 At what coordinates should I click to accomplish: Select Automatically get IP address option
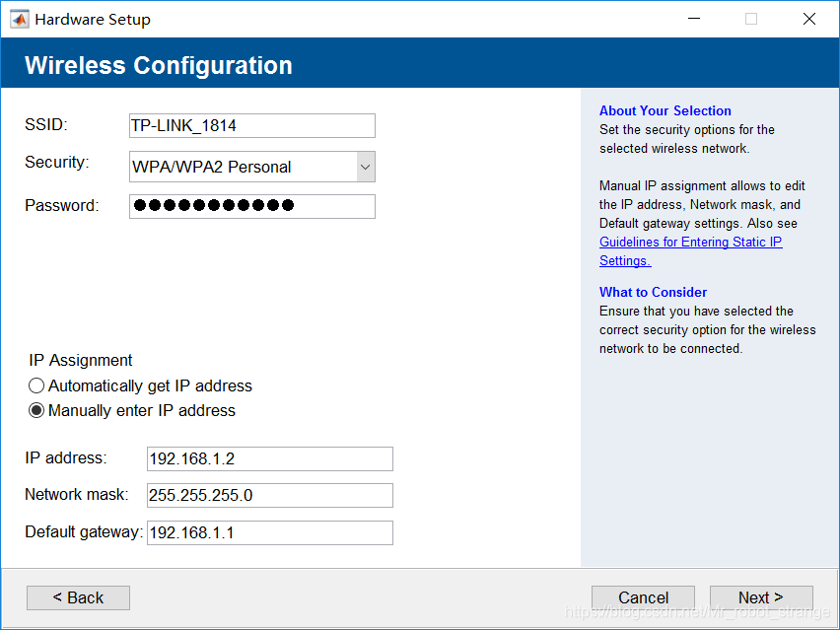37,386
